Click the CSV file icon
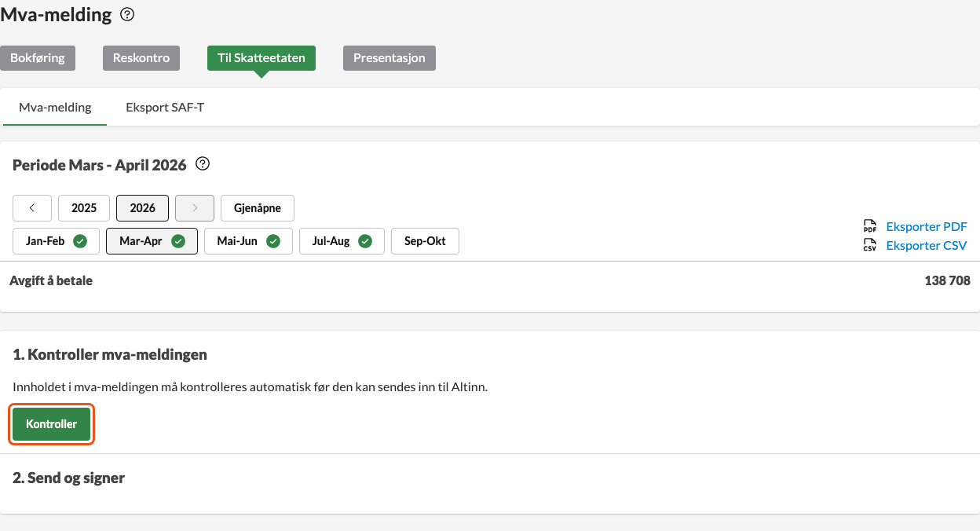980x531 pixels. point(869,245)
